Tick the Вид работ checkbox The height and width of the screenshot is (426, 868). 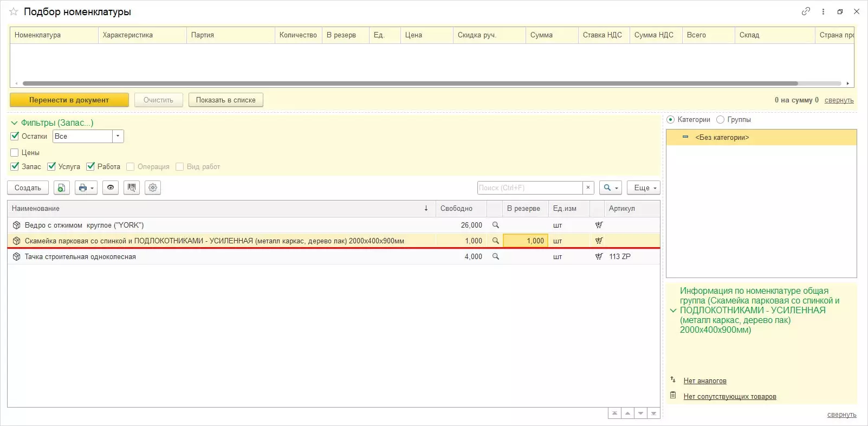(180, 166)
